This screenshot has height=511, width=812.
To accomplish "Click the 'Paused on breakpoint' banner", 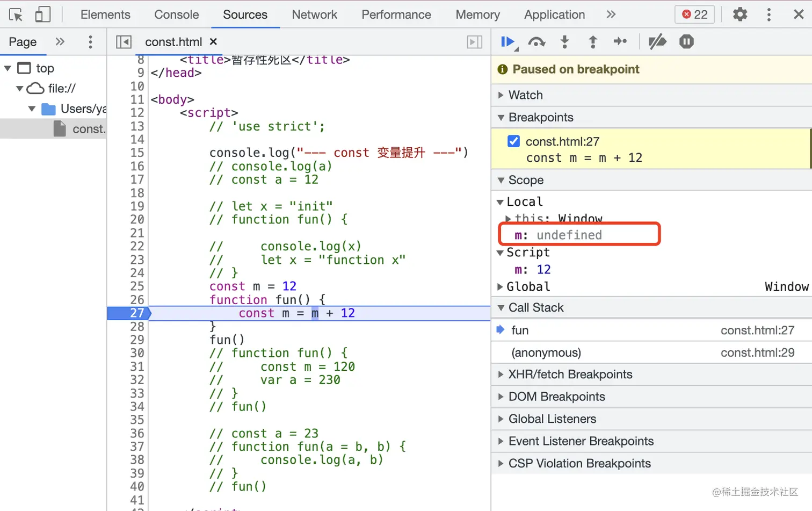I will point(651,69).
